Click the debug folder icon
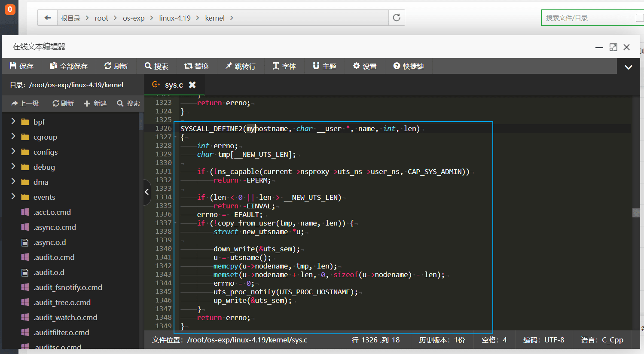Image resolution: width=644 pixels, height=354 pixels. (x=25, y=167)
